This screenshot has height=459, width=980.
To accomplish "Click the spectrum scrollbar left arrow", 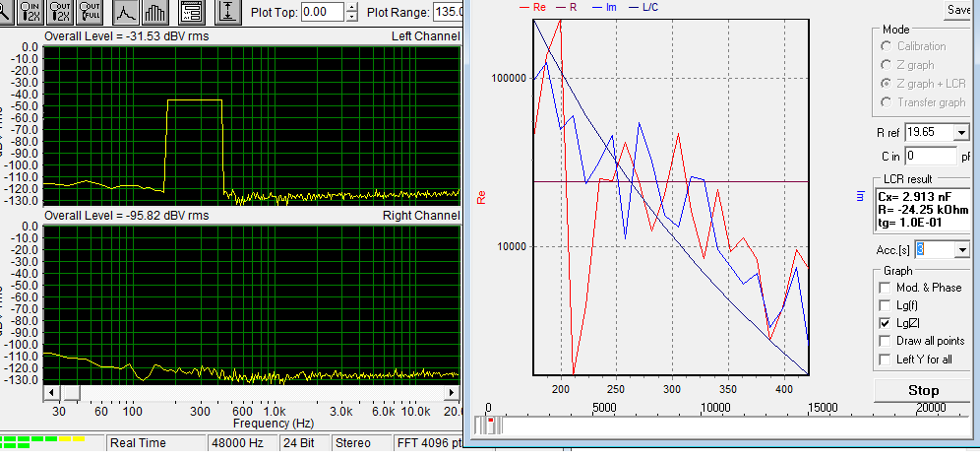I will click(52, 392).
